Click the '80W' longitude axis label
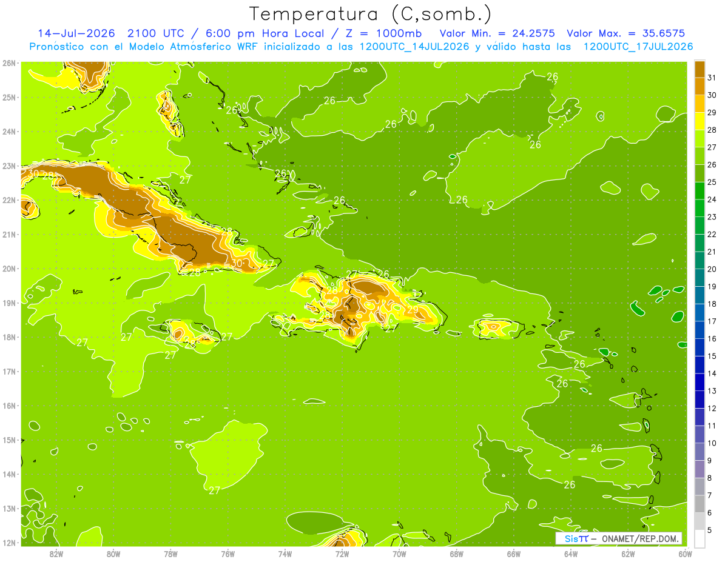 pos(113,554)
